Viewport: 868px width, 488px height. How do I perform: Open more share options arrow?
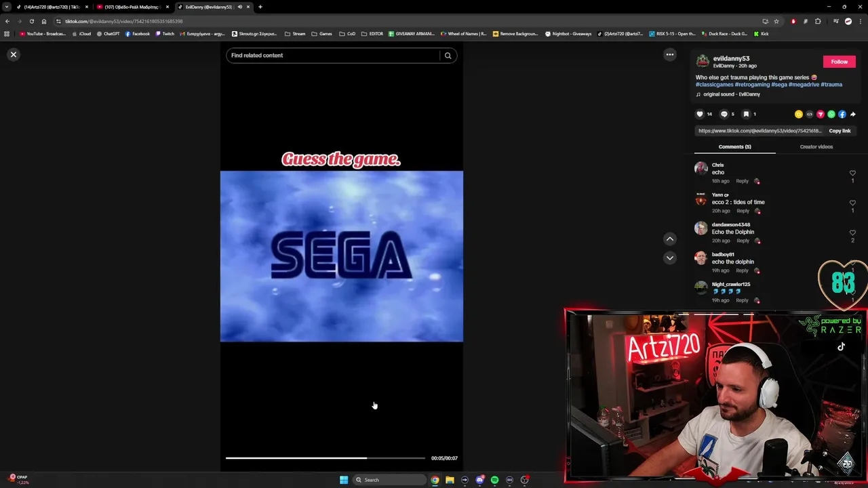pos(853,114)
